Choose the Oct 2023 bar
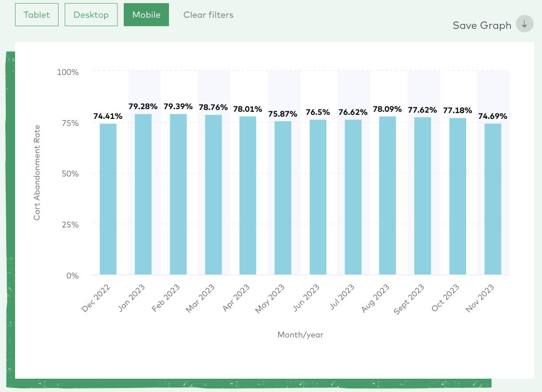Screen dimensions: 542x392 (x=457, y=196)
